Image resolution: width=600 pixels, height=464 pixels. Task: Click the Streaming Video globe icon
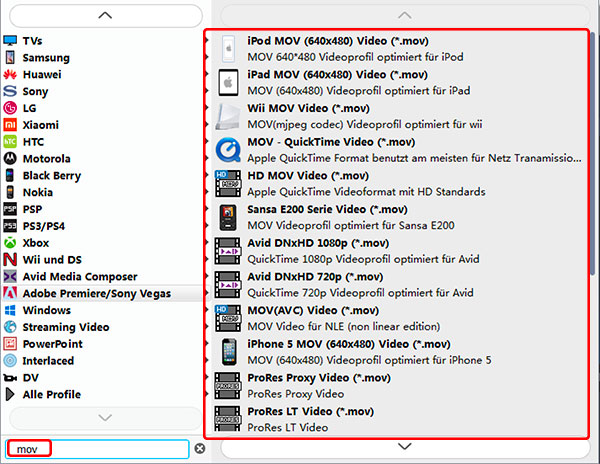pos(10,327)
